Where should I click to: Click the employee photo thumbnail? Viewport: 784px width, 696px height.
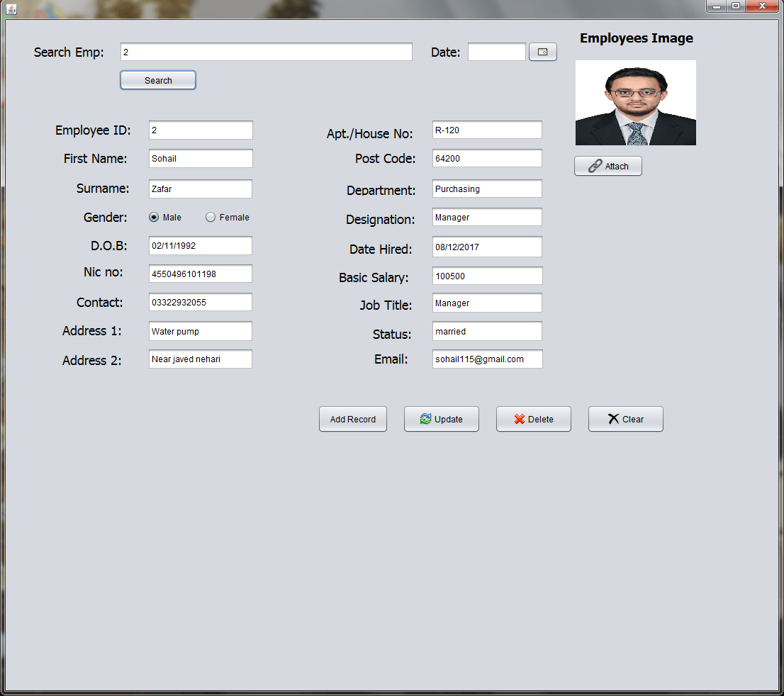pyautogui.click(x=635, y=103)
